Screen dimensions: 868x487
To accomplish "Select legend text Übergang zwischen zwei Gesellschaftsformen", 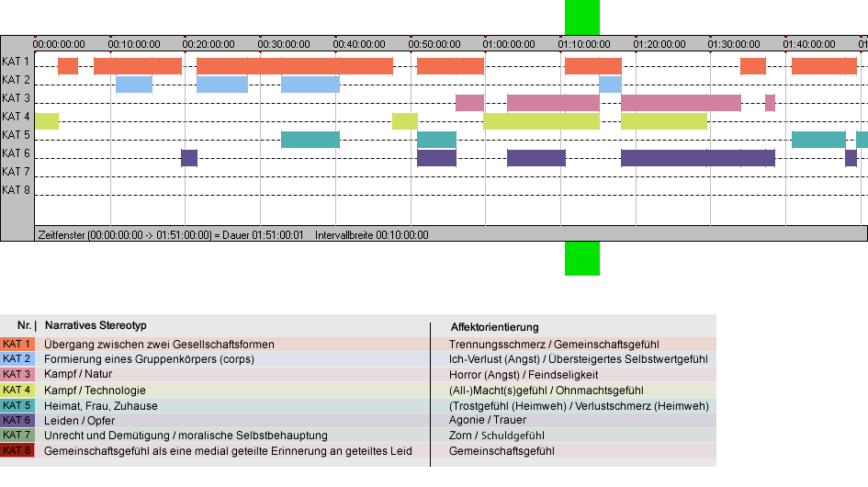I will [160, 344].
